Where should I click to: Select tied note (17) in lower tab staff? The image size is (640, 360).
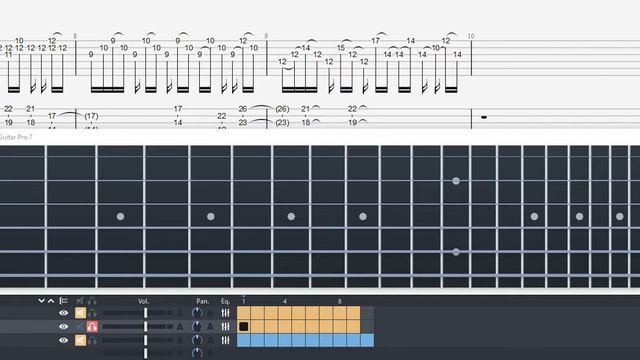91,116
